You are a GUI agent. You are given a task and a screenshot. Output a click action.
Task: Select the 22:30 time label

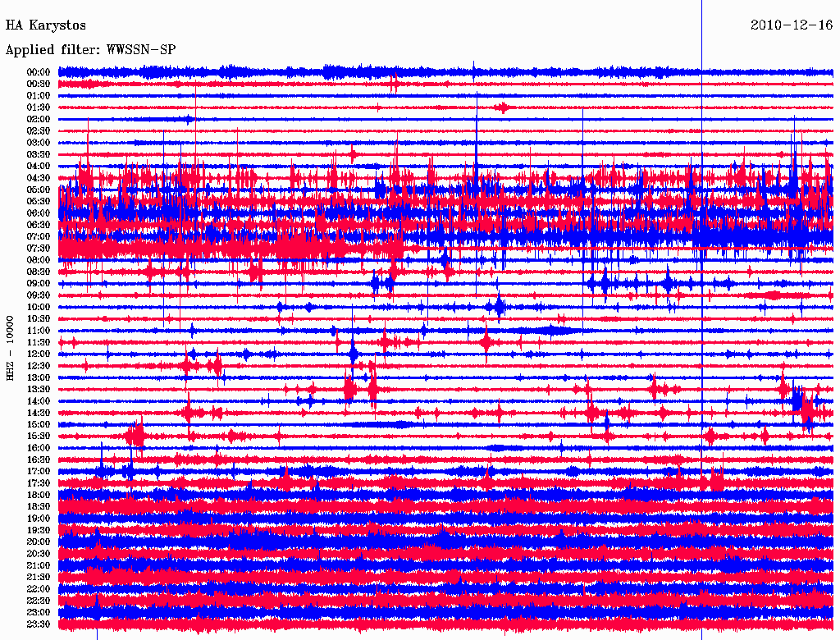(x=38, y=601)
